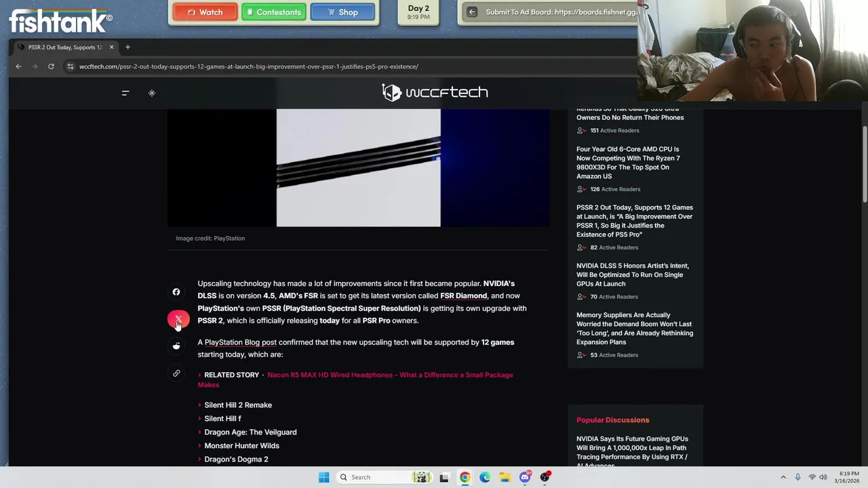Screen dimensions: 868x488
Task: Click Dragon's Dogma 2 list item
Action: [x=236, y=460]
